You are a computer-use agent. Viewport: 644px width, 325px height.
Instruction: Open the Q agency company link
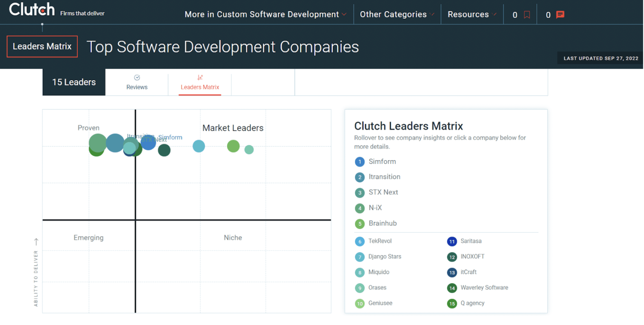(472, 303)
